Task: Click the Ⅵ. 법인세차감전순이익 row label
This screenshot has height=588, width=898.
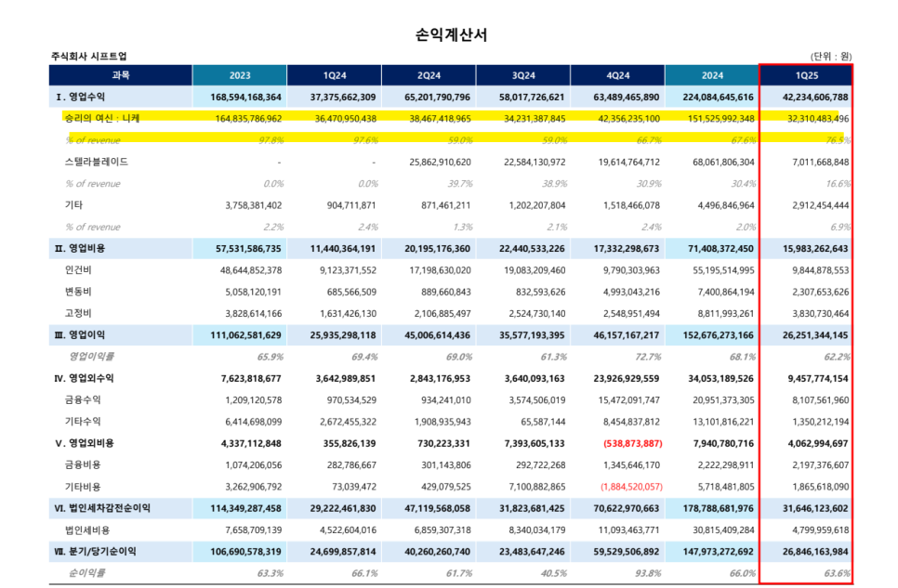Action: tap(102, 508)
